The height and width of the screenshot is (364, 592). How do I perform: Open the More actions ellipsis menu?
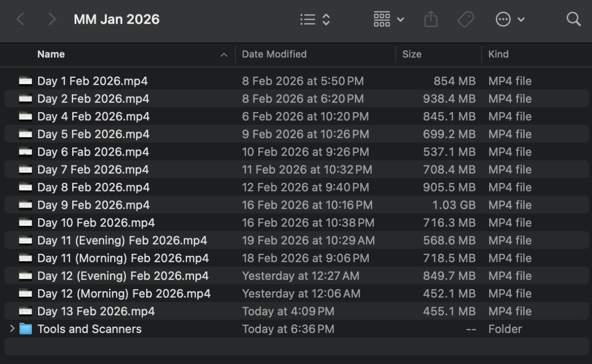(510, 19)
